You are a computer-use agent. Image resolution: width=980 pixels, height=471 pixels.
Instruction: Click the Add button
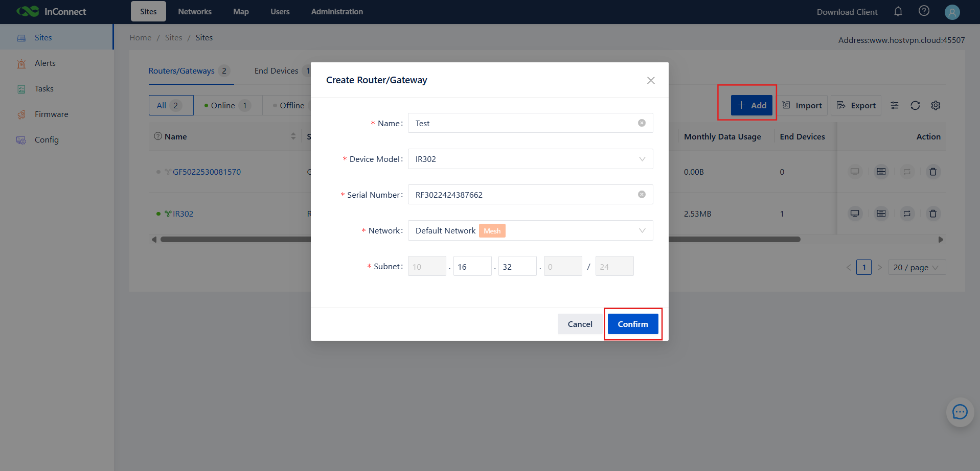point(751,105)
